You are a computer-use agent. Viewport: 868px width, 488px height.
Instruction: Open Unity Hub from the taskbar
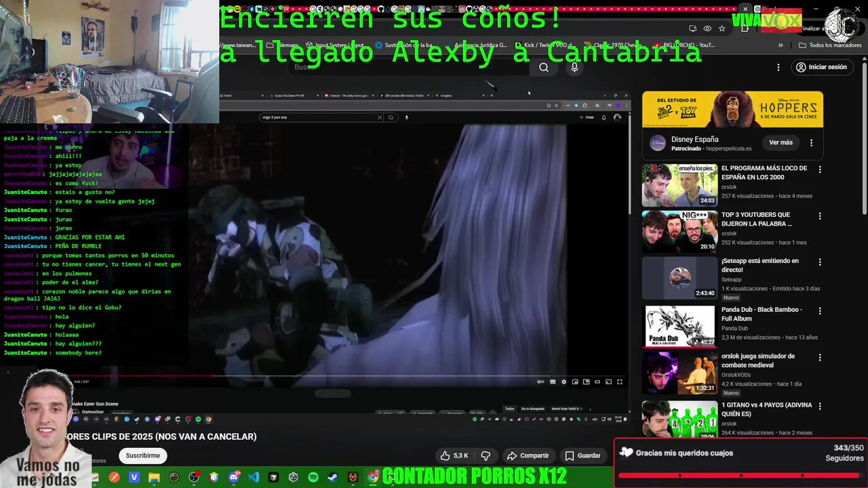(x=293, y=477)
